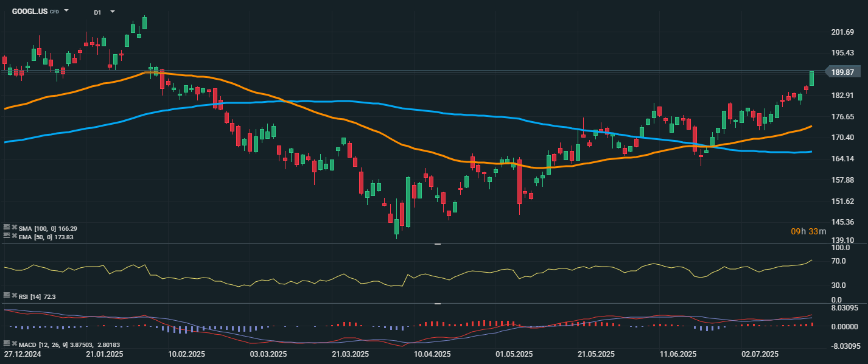Open settings icon for MACD indicator
This screenshot has width=868, height=364.
point(7,345)
